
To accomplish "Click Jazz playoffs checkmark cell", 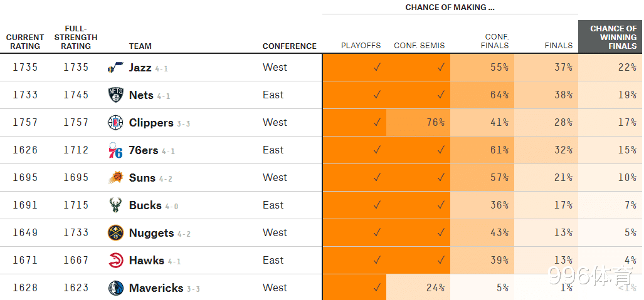I will [x=376, y=68].
